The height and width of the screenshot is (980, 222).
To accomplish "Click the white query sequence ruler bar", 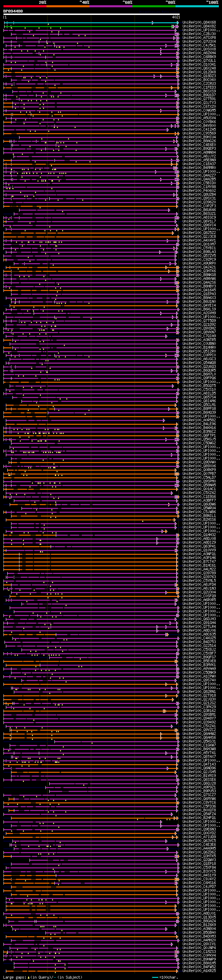I will click(x=92, y=15).
